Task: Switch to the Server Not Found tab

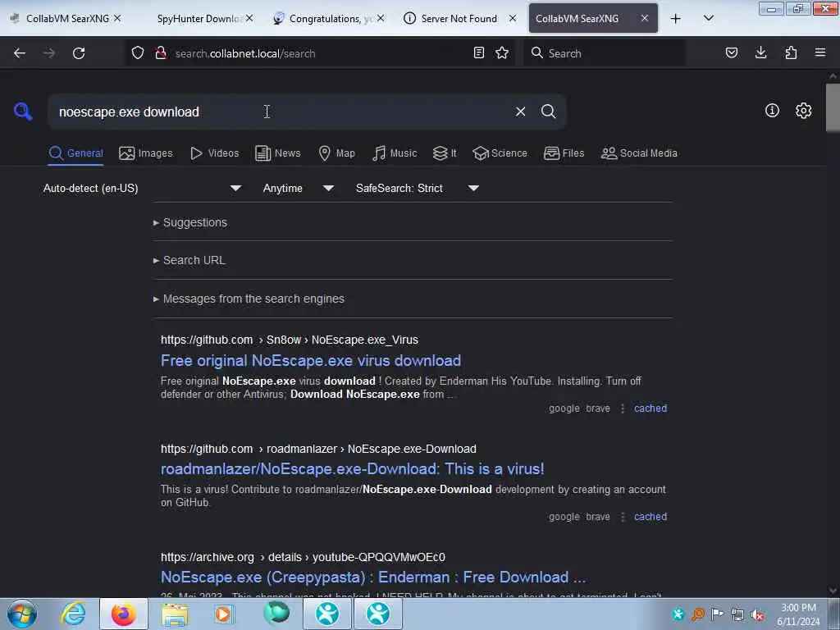Action: point(459,19)
